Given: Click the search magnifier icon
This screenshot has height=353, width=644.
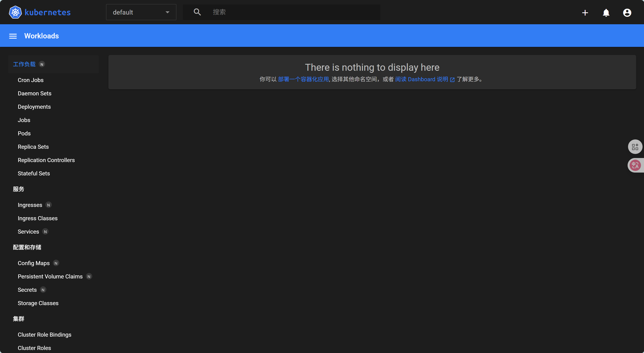Looking at the screenshot, I should pos(197,12).
